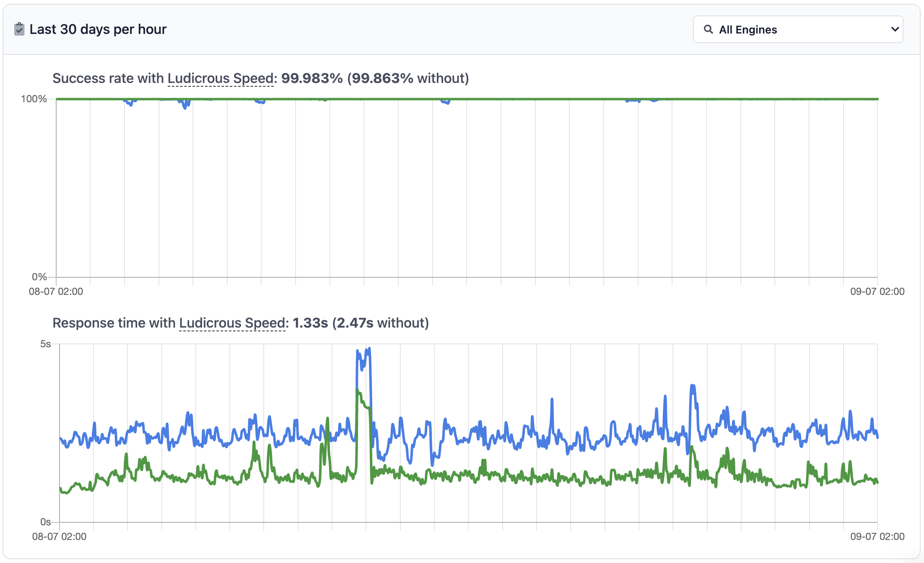This screenshot has height=563, width=924.
Task: Click the clipboard check icon in the header
Action: 19,29
